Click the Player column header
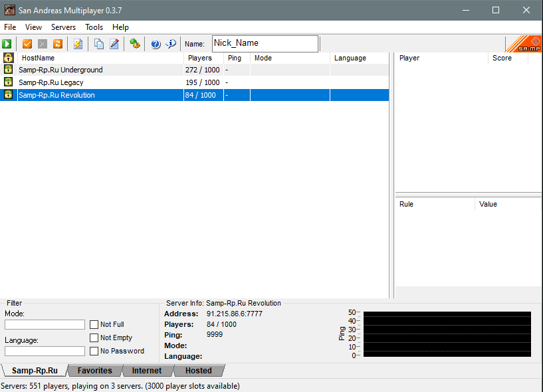This screenshot has width=543, height=392. (x=441, y=58)
